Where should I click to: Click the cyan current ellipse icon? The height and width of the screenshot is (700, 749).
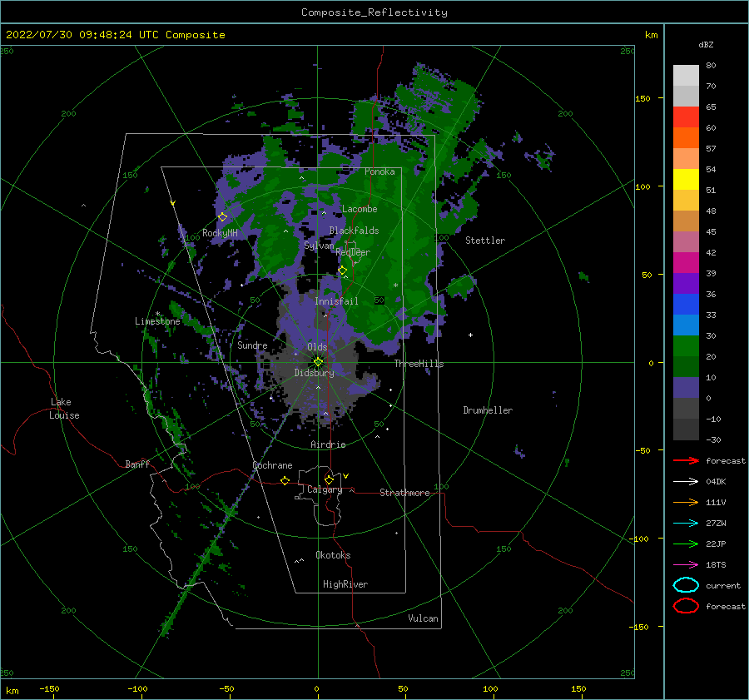click(x=686, y=585)
